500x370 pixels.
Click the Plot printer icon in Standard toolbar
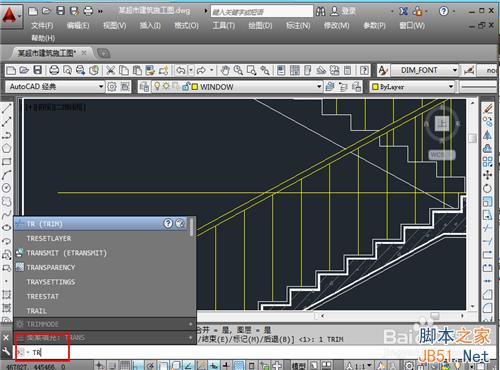coord(54,70)
